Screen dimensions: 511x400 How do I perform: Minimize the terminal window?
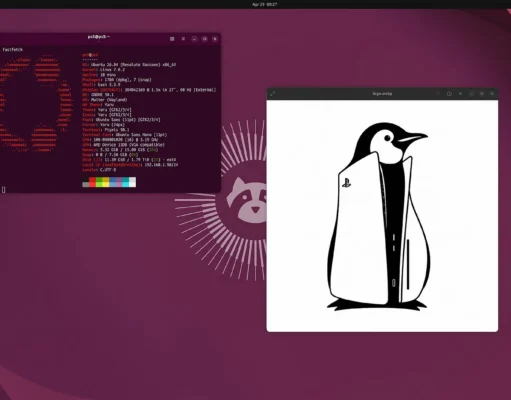pyautogui.click(x=194, y=39)
